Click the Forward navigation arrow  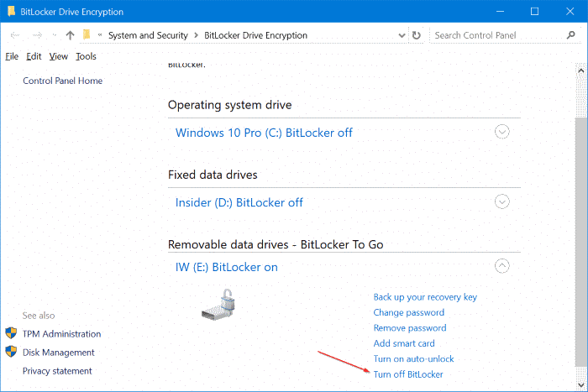click(x=36, y=35)
